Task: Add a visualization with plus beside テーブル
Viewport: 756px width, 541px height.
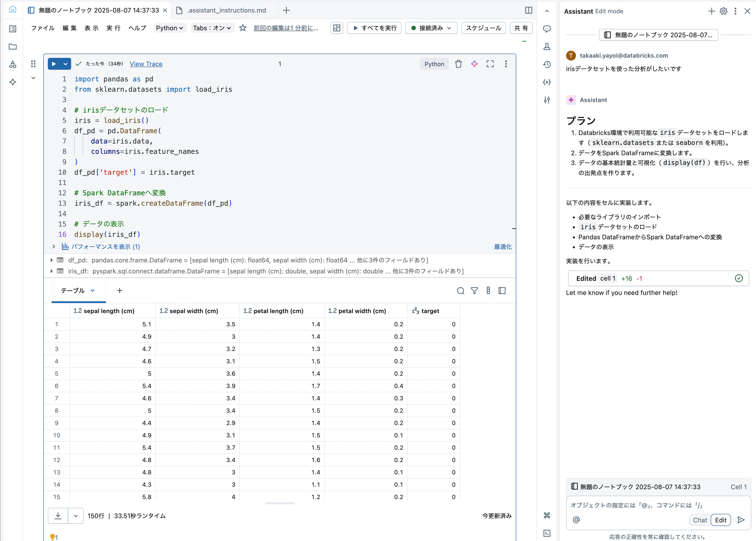Action: [119, 291]
